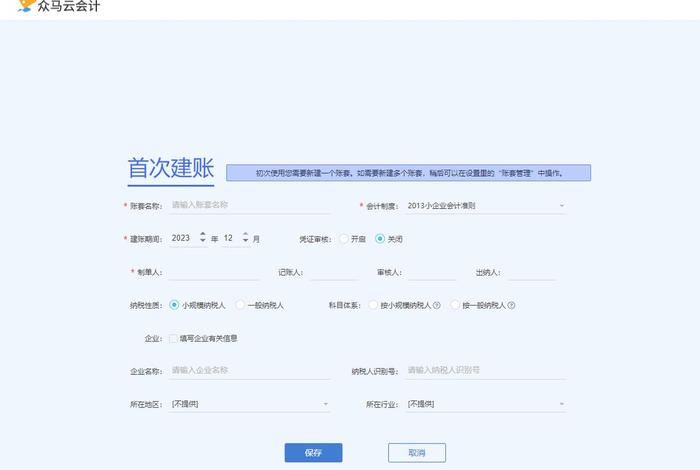Check 填写企业有关信息 checkbox
This screenshot has height=470, width=700.
[x=173, y=338]
